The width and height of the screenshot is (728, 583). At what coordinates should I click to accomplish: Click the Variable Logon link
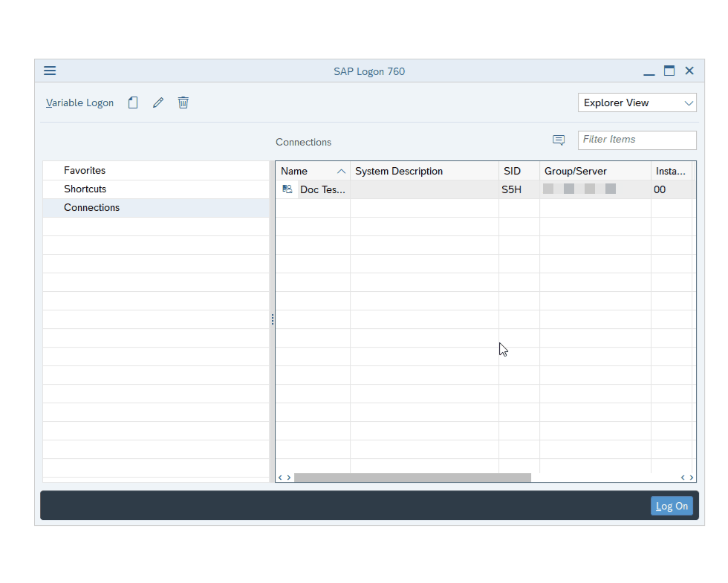79,103
